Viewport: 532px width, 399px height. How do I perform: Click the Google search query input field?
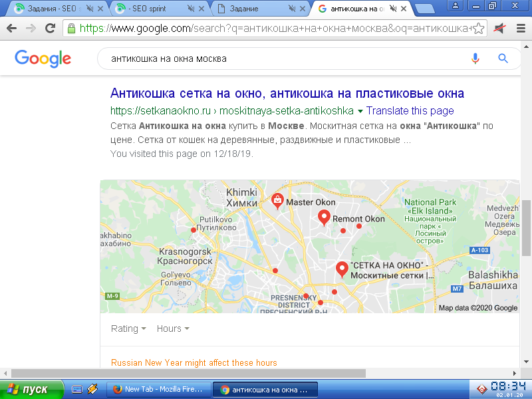click(x=285, y=59)
